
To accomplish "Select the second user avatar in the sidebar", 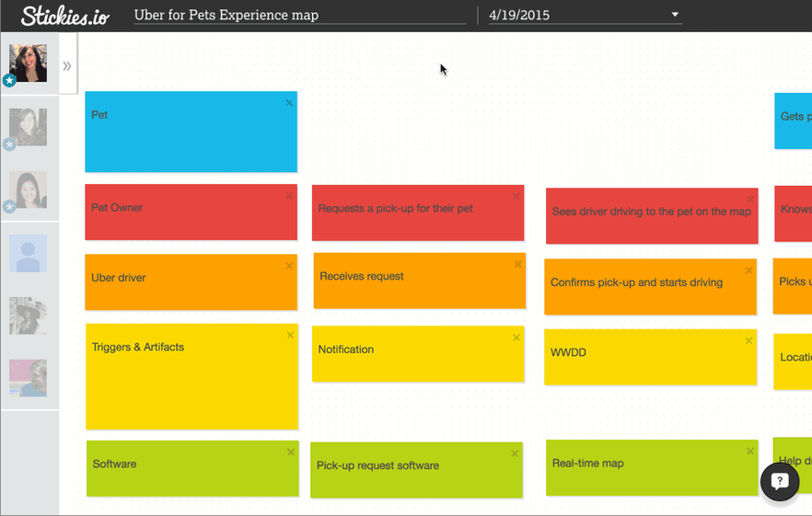I will click(x=28, y=127).
